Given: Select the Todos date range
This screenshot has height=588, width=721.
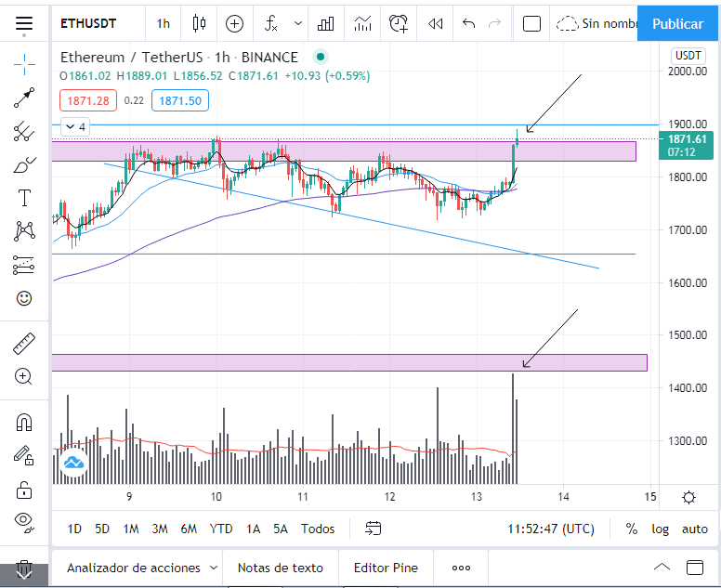Looking at the screenshot, I should (x=318, y=529).
